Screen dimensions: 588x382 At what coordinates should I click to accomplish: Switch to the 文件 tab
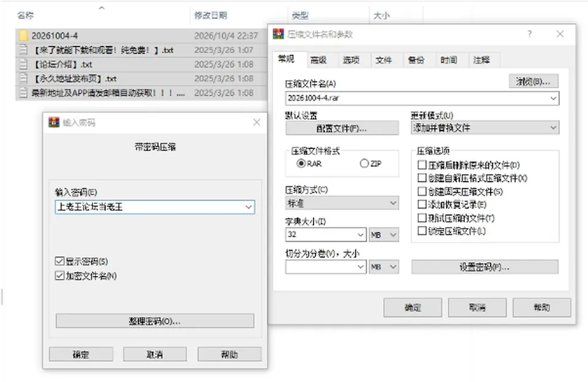tap(383, 59)
